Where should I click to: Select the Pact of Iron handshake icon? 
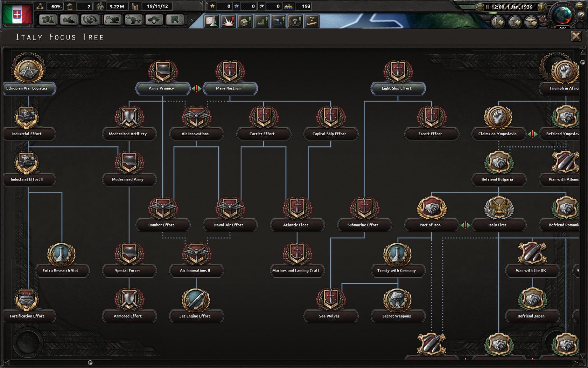coord(431,208)
